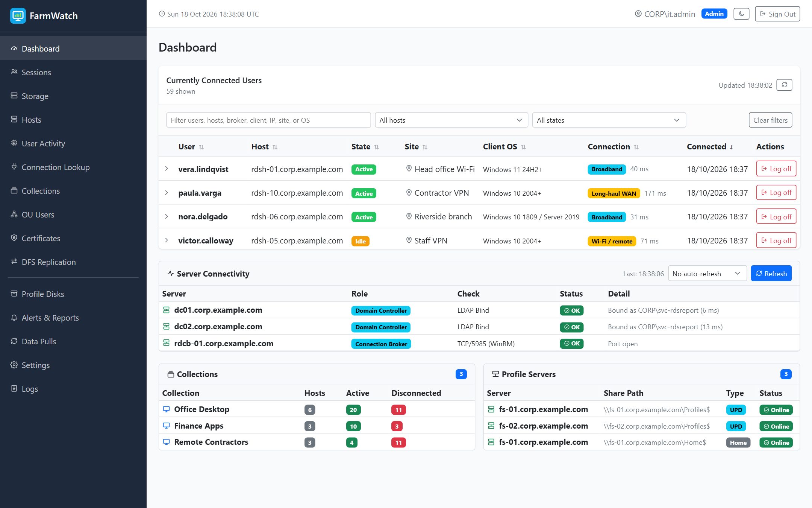Click the server icon beside rdcb-01.corp.example.com

(x=166, y=343)
